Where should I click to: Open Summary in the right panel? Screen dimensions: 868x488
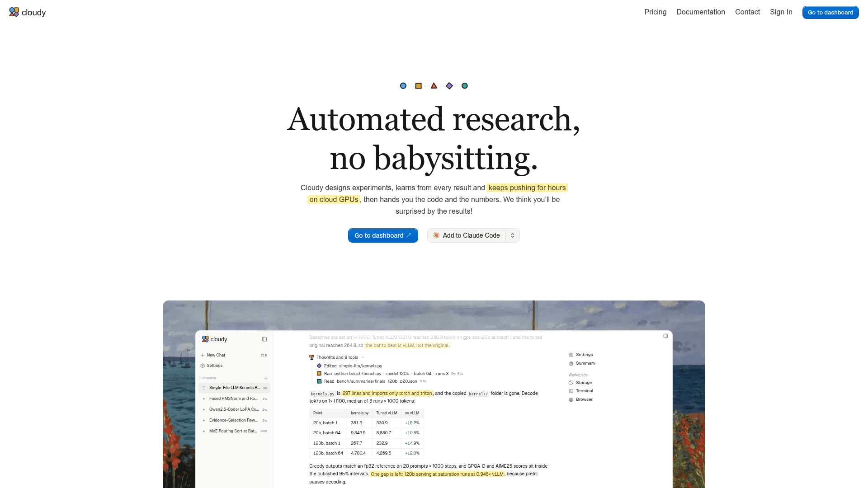point(582,363)
